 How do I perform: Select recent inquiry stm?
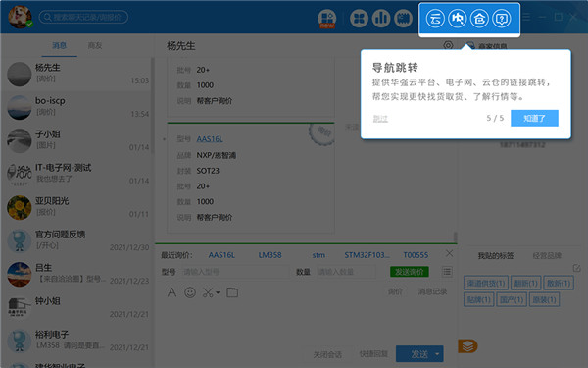click(318, 255)
